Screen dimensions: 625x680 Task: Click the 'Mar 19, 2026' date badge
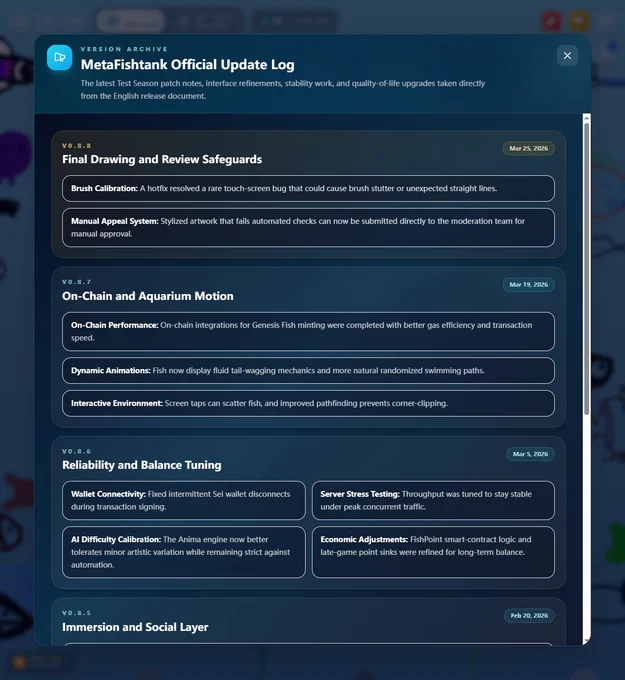(x=528, y=284)
